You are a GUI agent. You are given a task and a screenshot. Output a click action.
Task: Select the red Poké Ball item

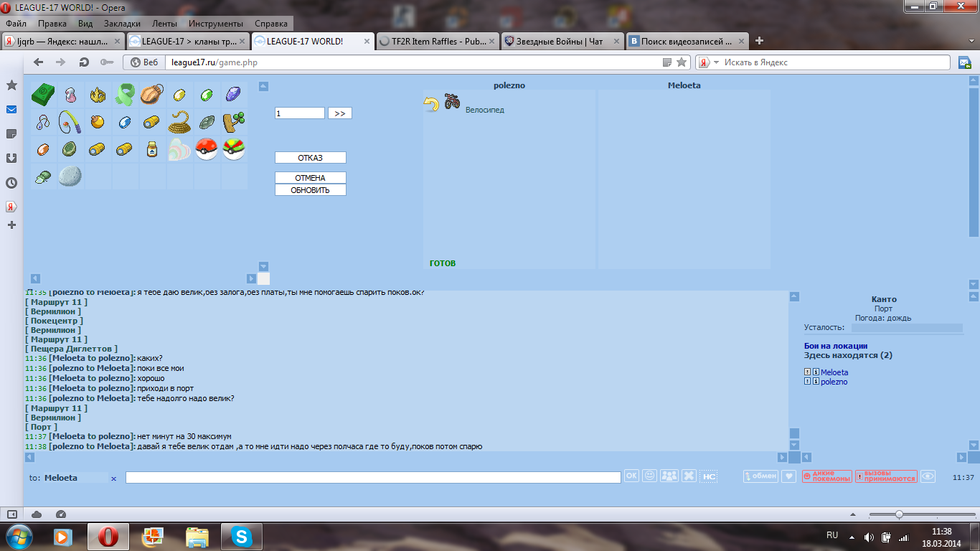pyautogui.click(x=207, y=149)
